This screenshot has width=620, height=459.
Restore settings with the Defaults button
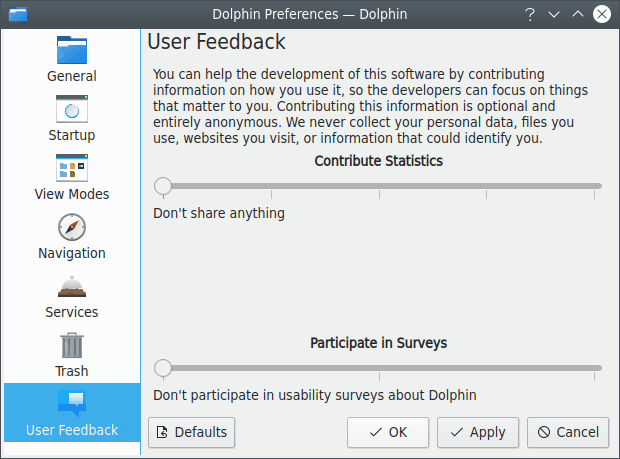coord(191,432)
